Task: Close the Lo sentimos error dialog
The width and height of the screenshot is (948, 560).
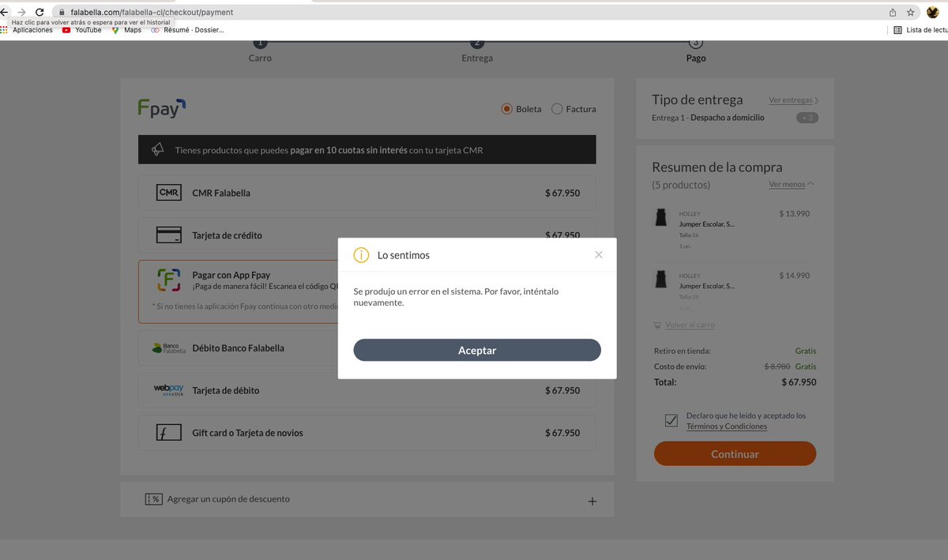Action: point(599,254)
